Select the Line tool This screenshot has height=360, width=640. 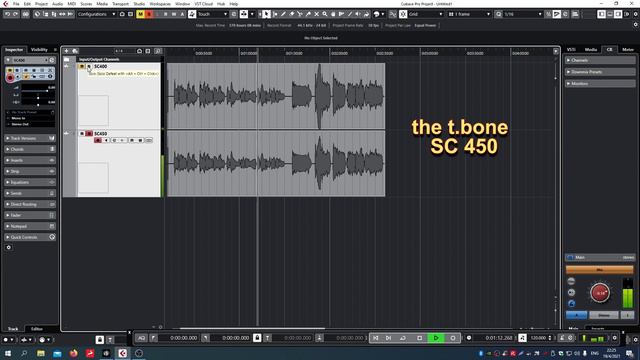[x=349, y=14]
